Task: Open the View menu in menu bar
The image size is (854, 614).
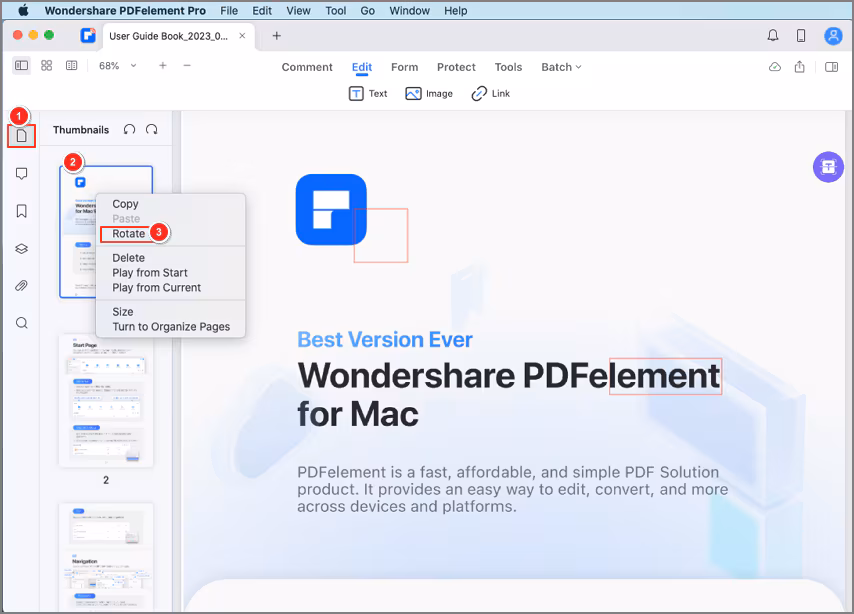Action: [x=298, y=10]
